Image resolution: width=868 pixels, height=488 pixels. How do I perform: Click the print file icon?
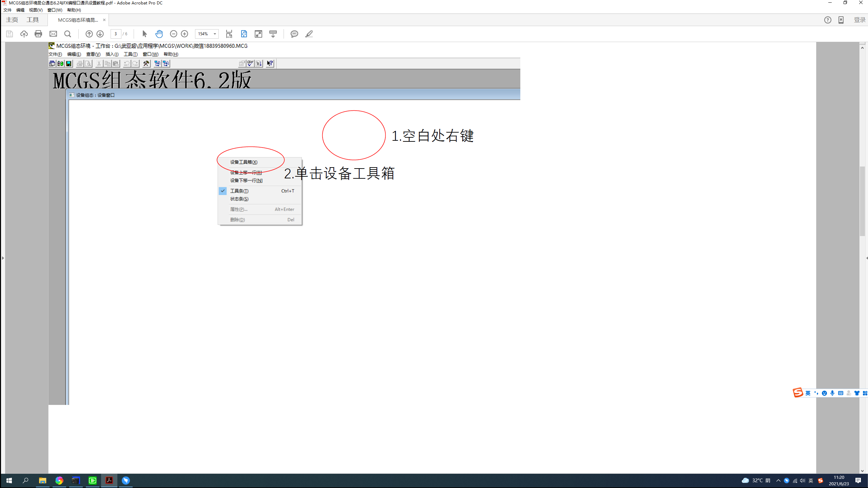tap(38, 34)
